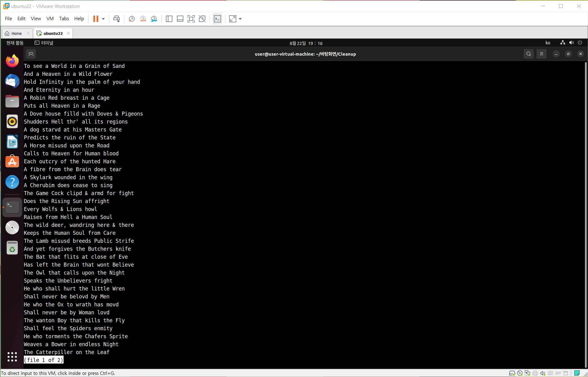Toggle the thumbnail bar view
The image size is (588, 377).
click(180, 19)
